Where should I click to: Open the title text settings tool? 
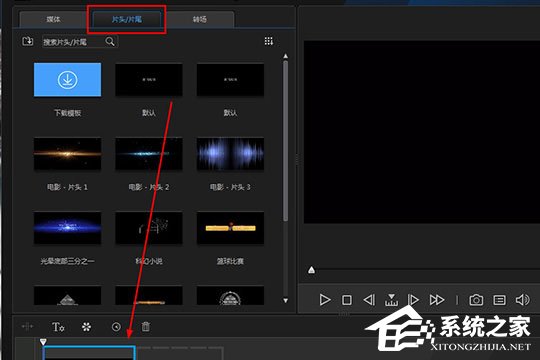click(x=58, y=327)
